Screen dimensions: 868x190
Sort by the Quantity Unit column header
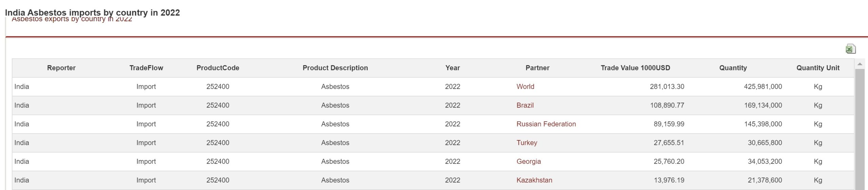point(818,68)
